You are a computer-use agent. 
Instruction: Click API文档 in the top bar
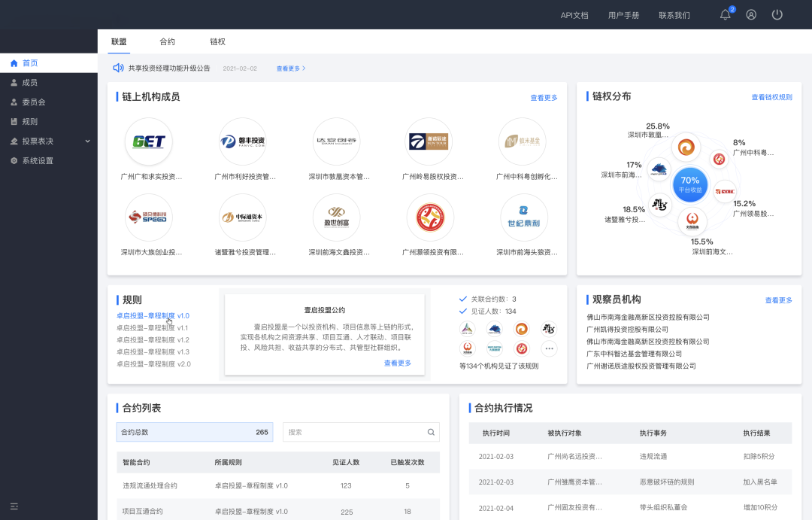pos(574,15)
